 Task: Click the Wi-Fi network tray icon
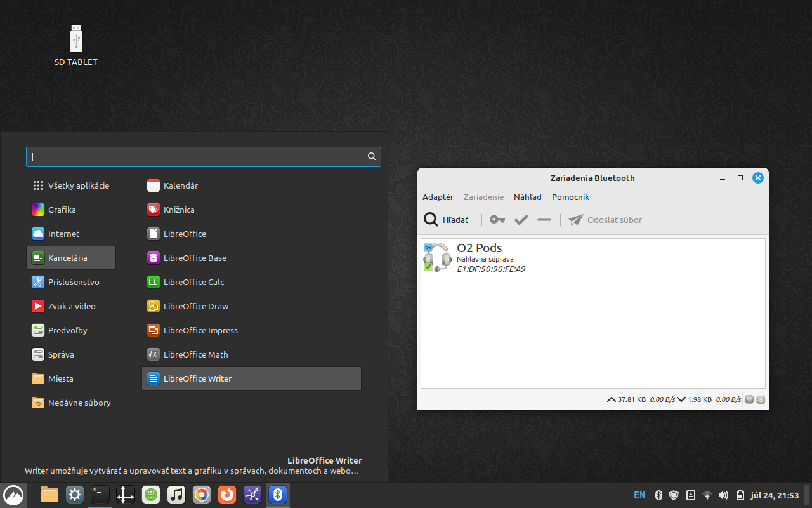point(707,495)
